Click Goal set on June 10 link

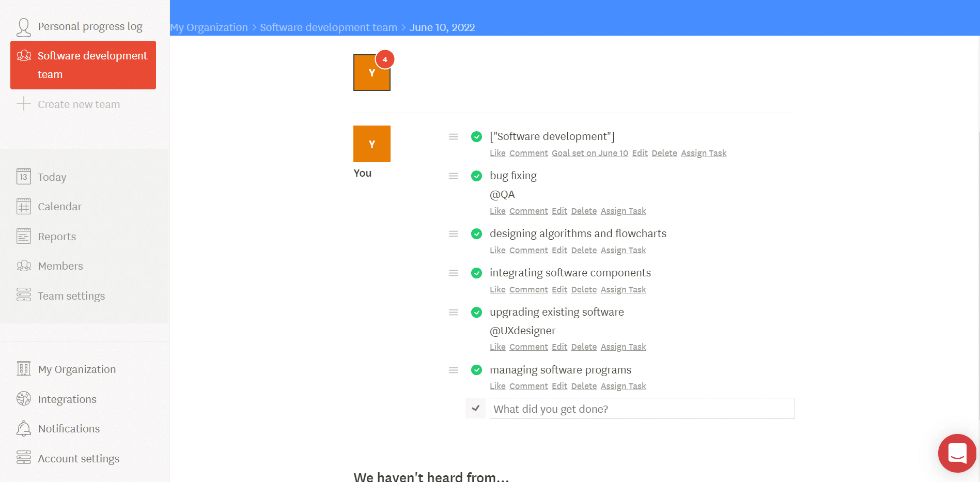589,153
